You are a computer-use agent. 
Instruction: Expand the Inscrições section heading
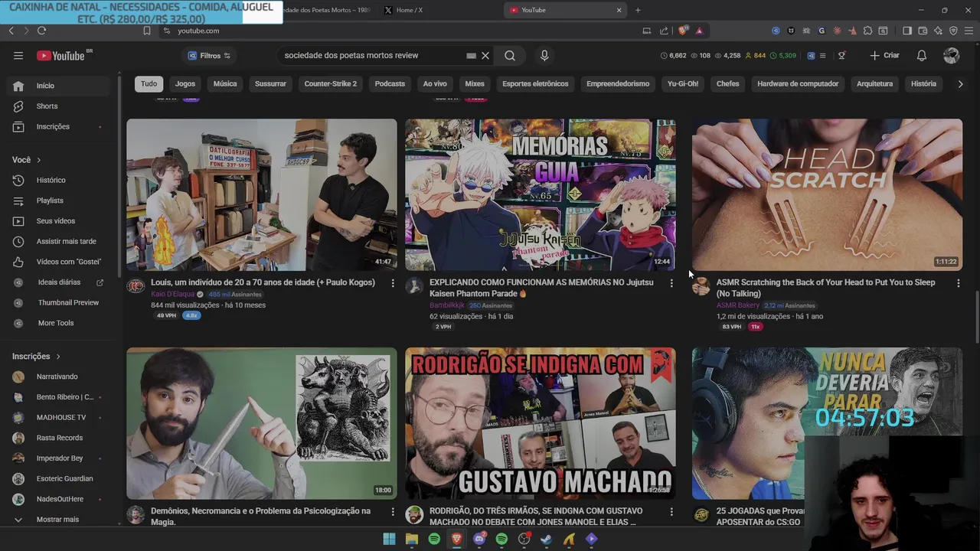click(36, 356)
